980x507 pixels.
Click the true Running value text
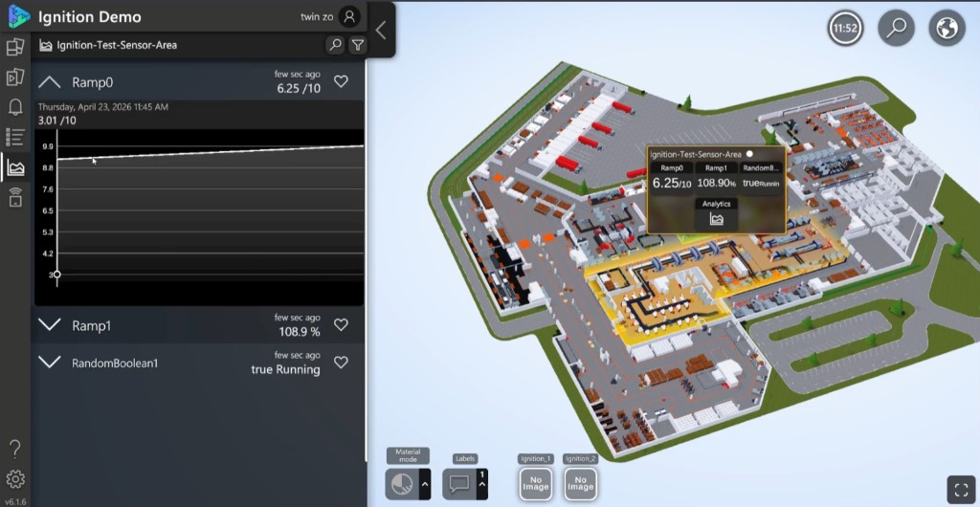pyautogui.click(x=285, y=369)
